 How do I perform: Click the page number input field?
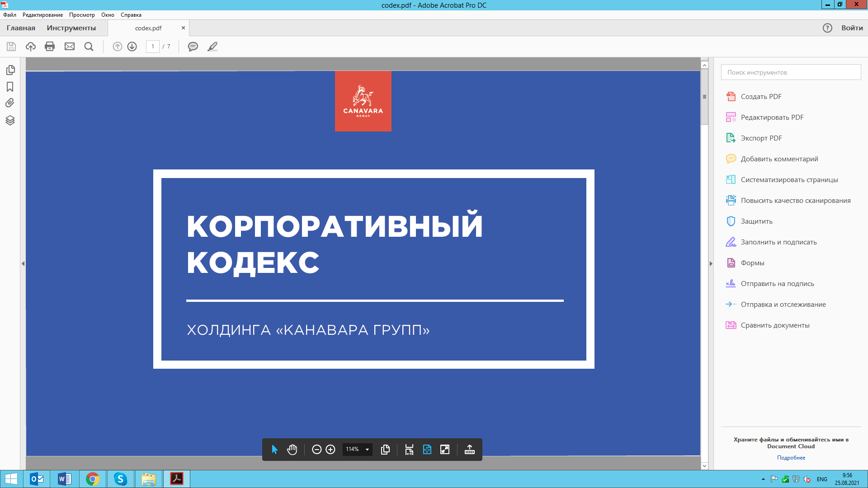point(153,47)
